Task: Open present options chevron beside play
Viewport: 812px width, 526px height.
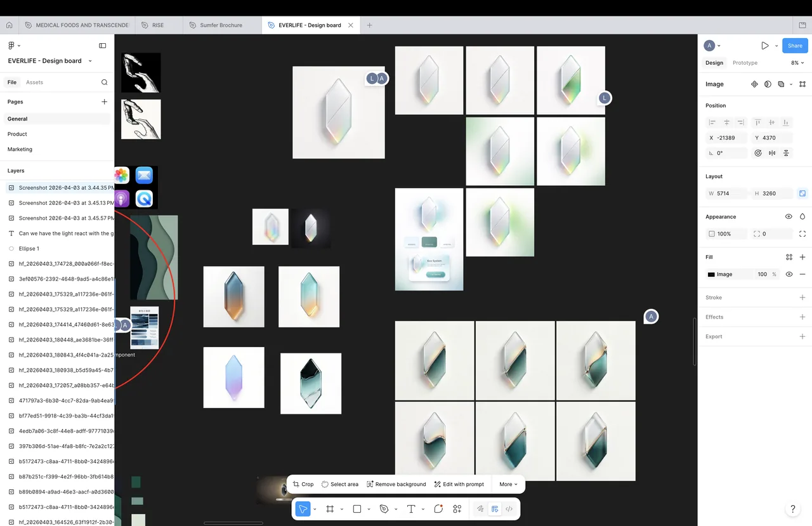Action: click(776, 46)
